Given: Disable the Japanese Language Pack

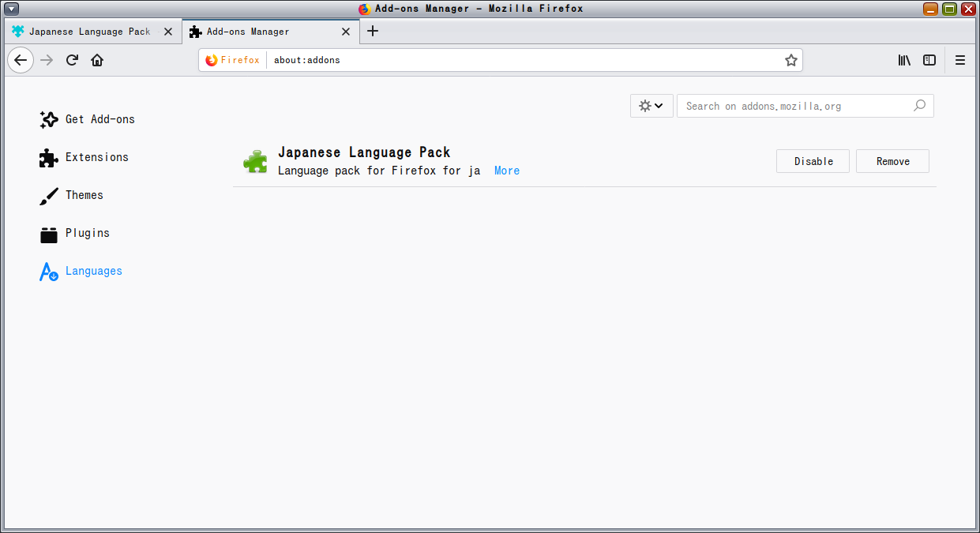Looking at the screenshot, I should pos(813,161).
